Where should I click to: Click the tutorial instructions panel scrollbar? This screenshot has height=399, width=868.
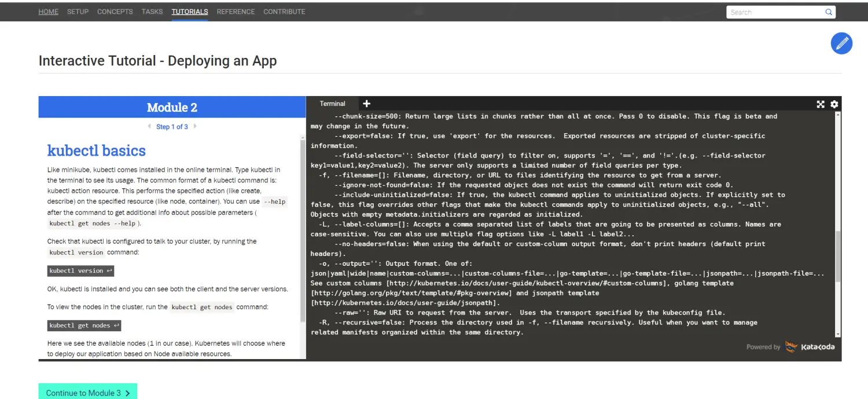point(303,230)
